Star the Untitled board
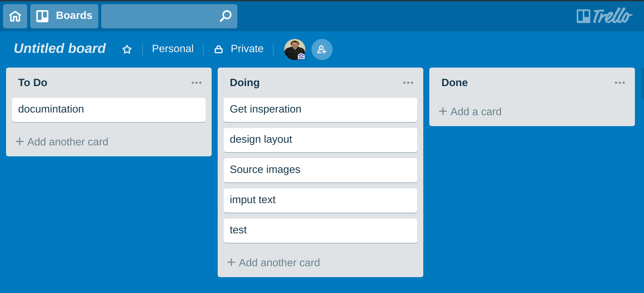 click(127, 49)
